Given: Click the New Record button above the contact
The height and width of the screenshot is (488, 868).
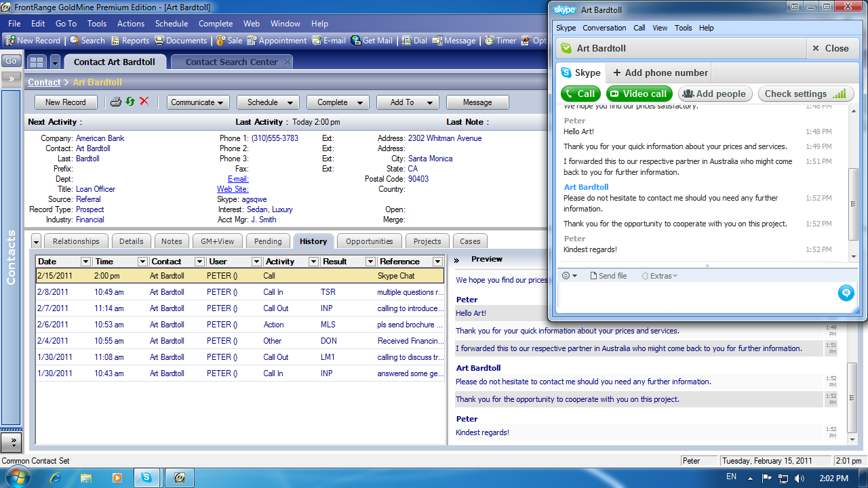Looking at the screenshot, I should click(66, 102).
